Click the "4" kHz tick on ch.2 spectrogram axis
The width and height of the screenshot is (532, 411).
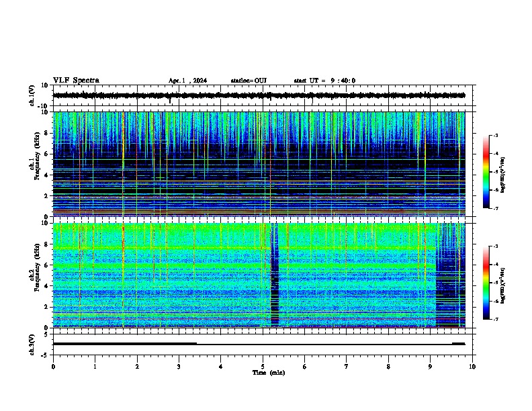pos(47,286)
